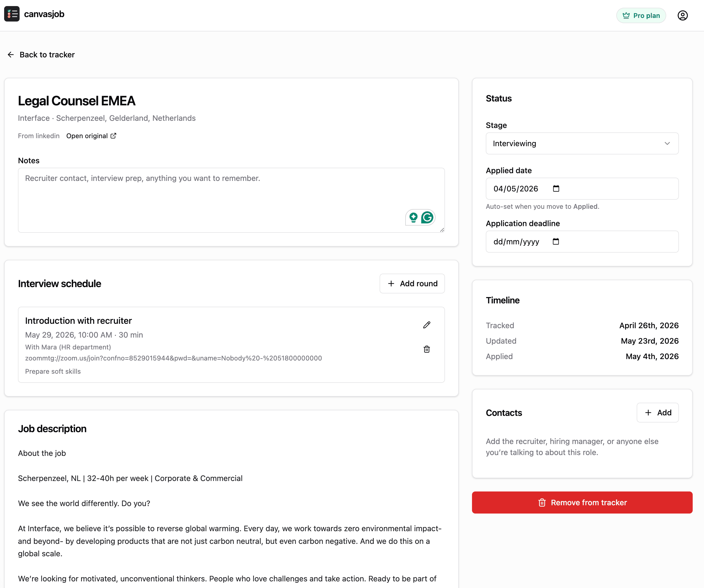
Task: Click the Tracked date 'April 26th, 2026'
Action: (649, 325)
